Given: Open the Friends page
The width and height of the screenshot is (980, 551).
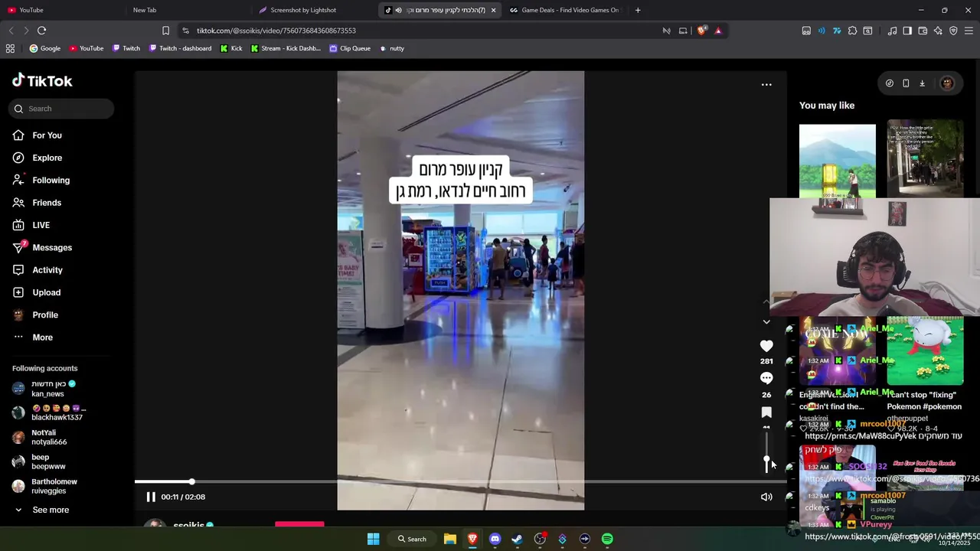Looking at the screenshot, I should click(x=47, y=203).
